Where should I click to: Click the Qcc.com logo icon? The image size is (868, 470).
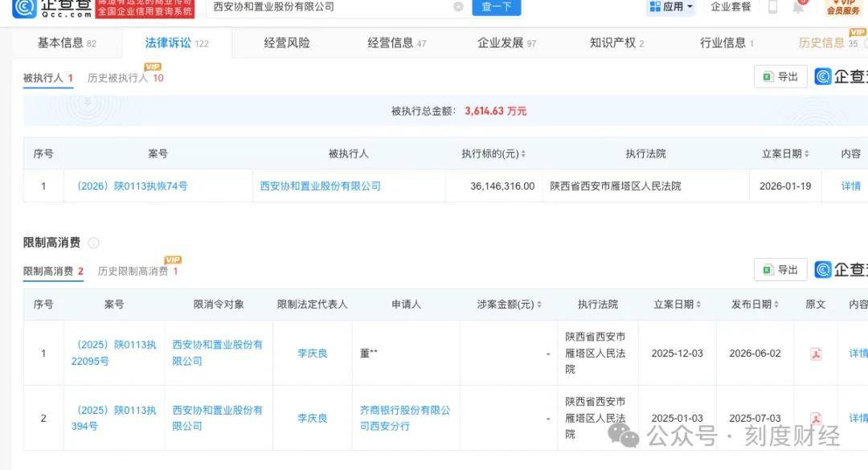[23, 7]
